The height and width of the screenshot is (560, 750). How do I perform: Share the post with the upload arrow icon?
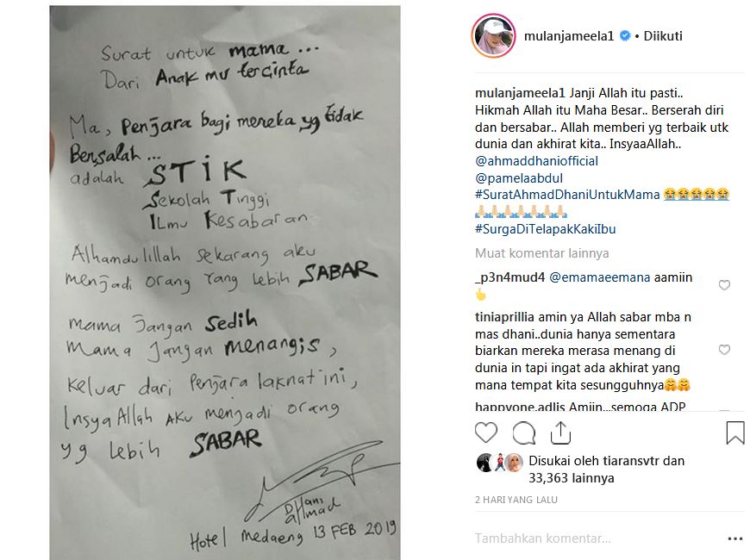560,432
